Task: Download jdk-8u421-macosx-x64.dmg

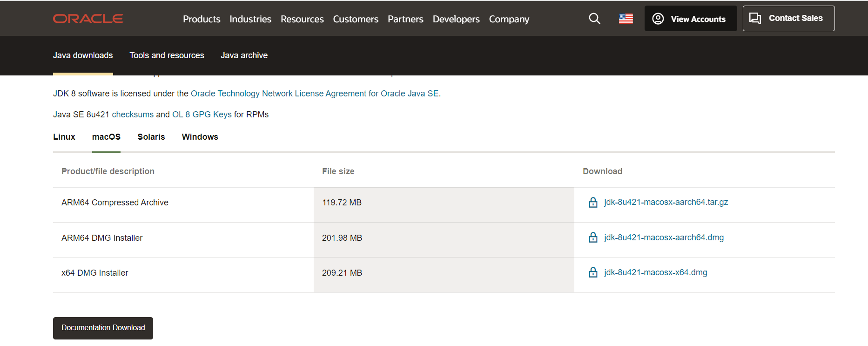Action: click(x=655, y=272)
